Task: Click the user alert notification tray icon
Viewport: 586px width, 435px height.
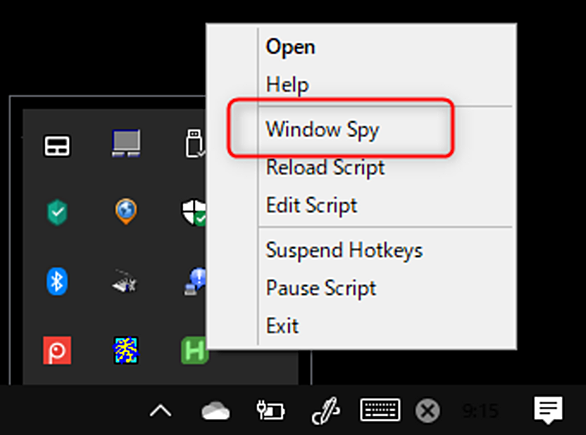Action: click(x=195, y=281)
